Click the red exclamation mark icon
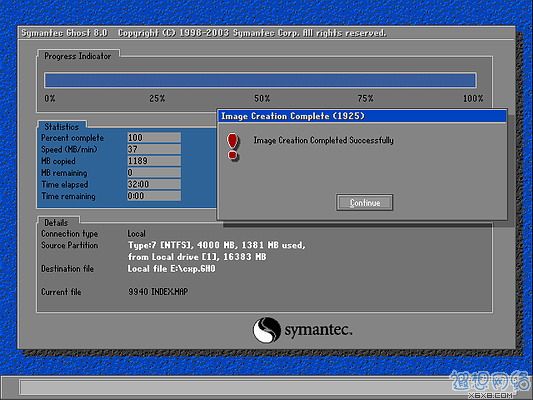The image size is (533, 400). (233, 146)
